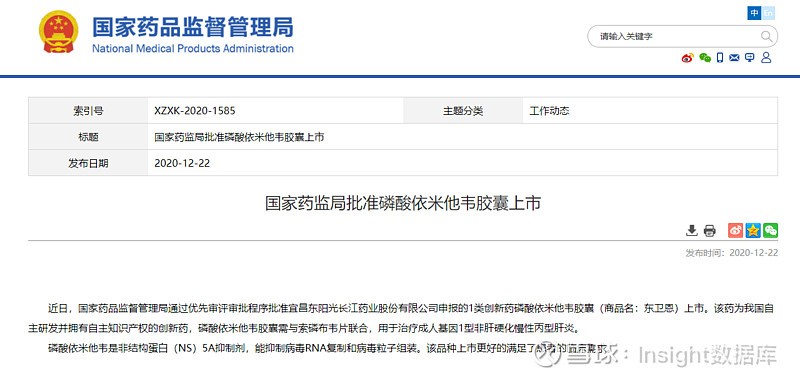The width and height of the screenshot is (800, 379).
Task: Click the large article headline
Action: pyautogui.click(x=403, y=204)
